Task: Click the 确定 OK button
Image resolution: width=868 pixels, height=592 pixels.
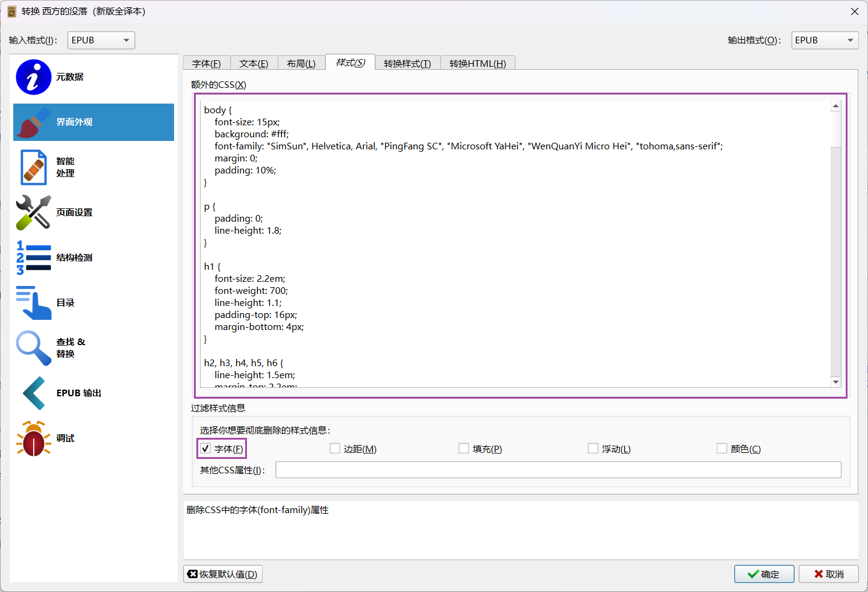Action: (764, 574)
